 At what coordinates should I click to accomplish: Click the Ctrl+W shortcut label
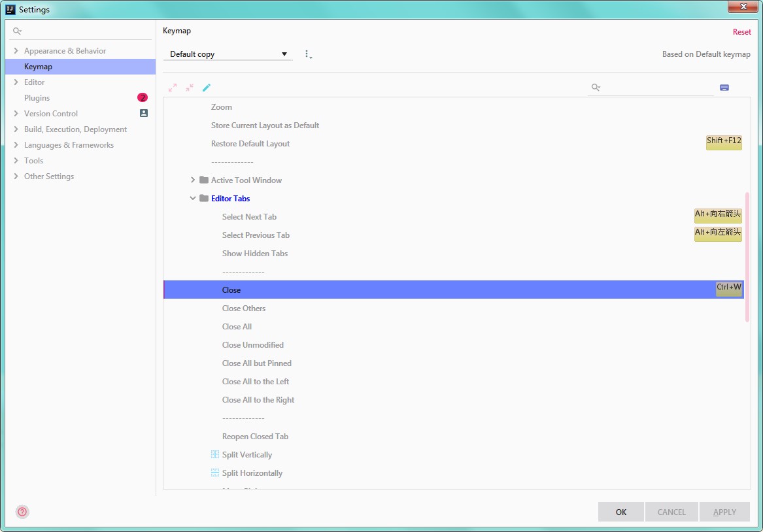click(x=728, y=288)
